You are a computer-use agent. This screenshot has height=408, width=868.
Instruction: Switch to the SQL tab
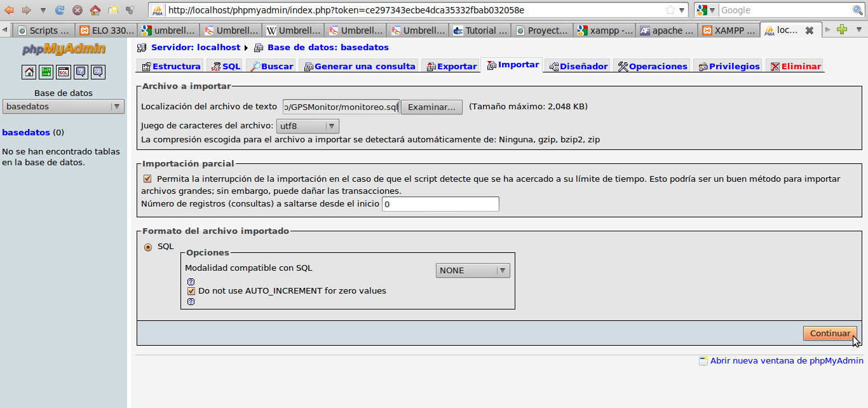point(224,66)
